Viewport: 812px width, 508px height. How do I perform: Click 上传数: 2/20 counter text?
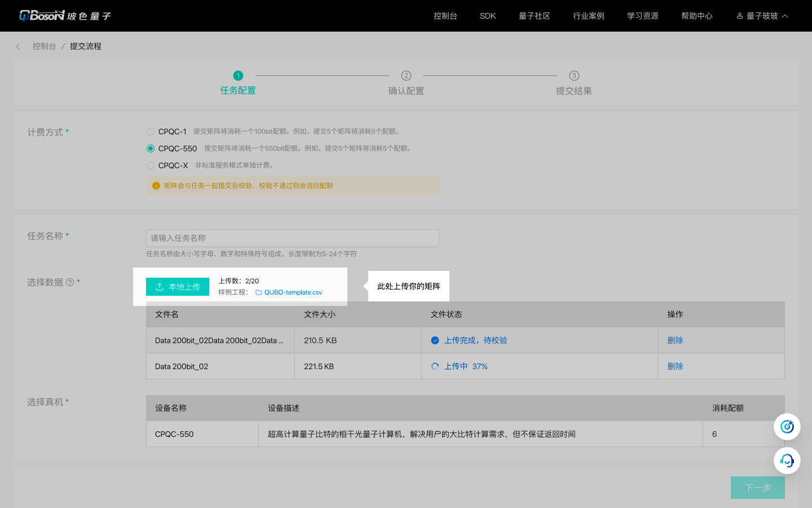coord(239,281)
